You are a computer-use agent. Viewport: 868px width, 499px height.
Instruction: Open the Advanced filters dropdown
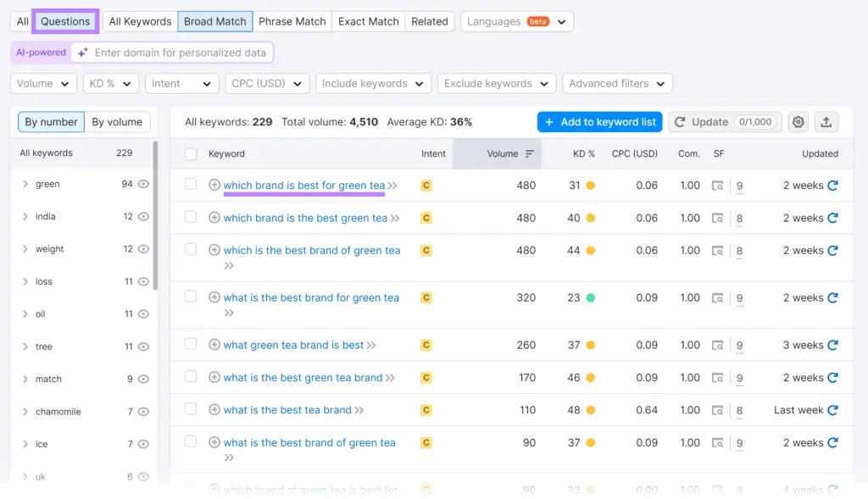[617, 84]
